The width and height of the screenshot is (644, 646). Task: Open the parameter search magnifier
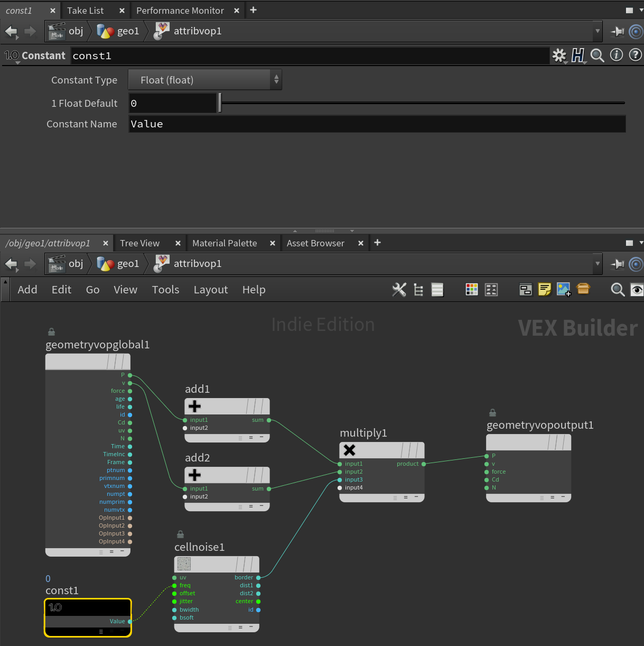pos(598,55)
